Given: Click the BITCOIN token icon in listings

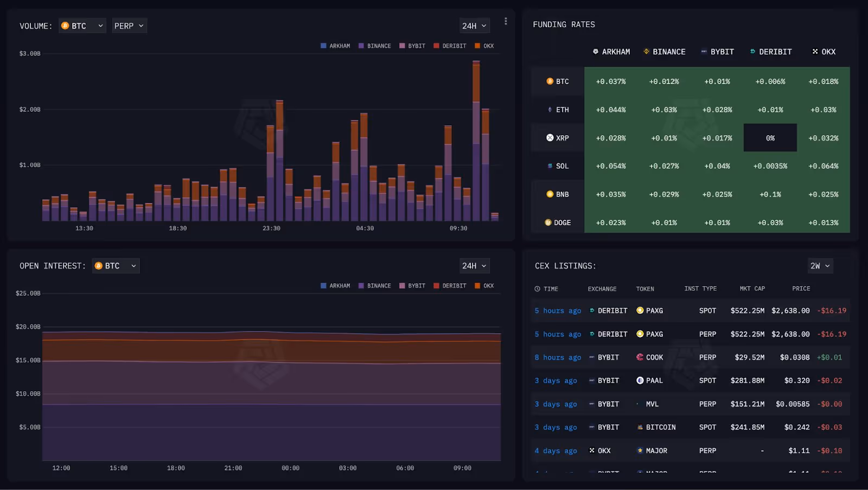Looking at the screenshot, I should (640, 427).
